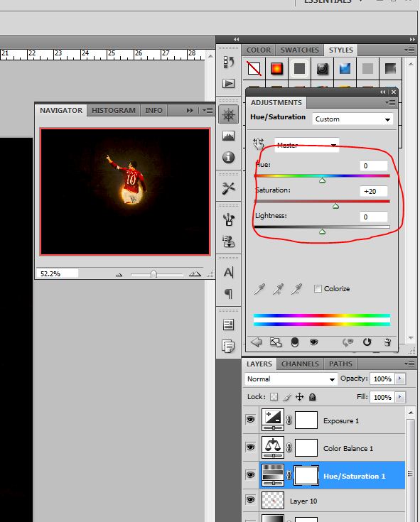Open the Character panel icon
This screenshot has width=420, height=522.
229,273
